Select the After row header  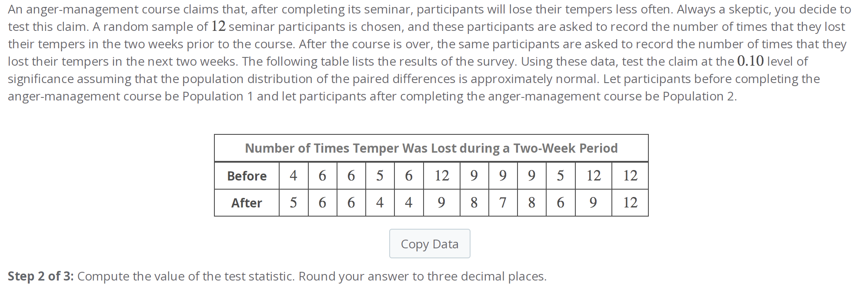(246, 203)
